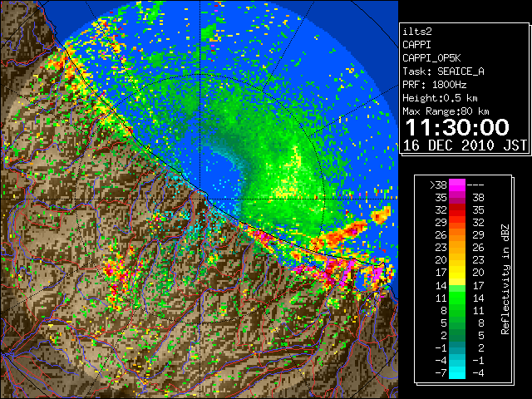Select the 'CAPPI_0P5K' product text
The height and width of the screenshot is (399, 532).
pyautogui.click(x=431, y=58)
